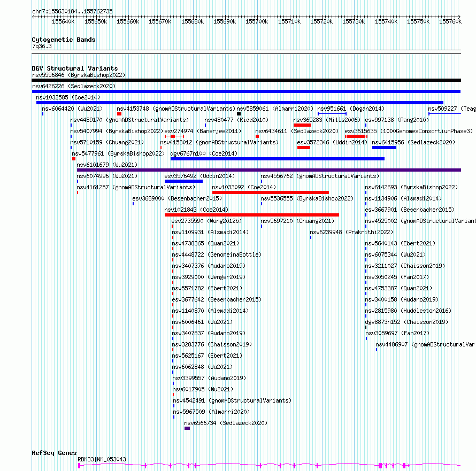476x471 pixels.
Task: Click nsv6075344 (Wu2021) label
Action: [395, 254]
